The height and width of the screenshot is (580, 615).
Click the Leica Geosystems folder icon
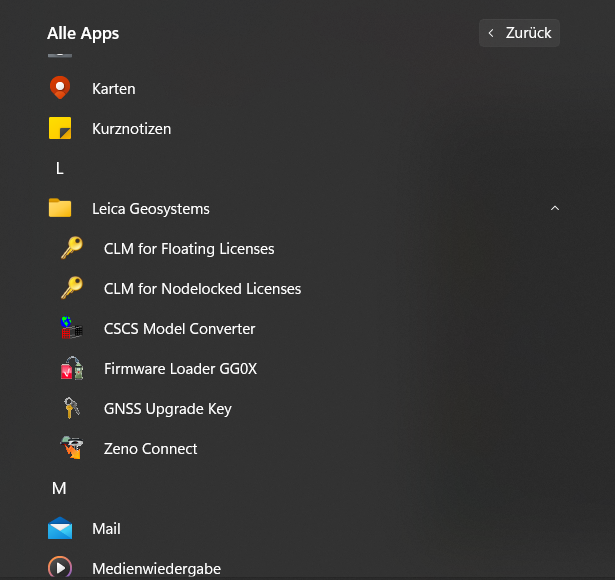[60, 209]
